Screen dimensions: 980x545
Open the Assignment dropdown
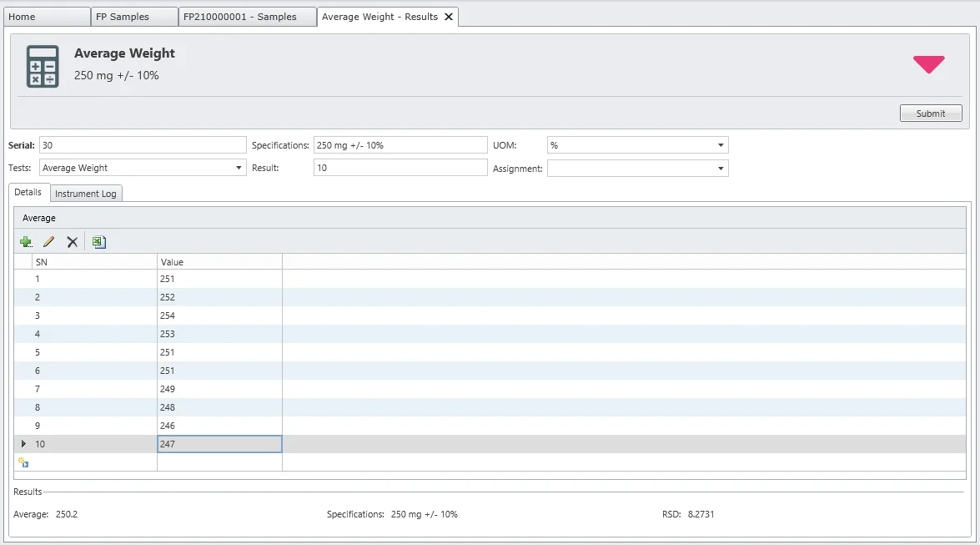click(720, 169)
